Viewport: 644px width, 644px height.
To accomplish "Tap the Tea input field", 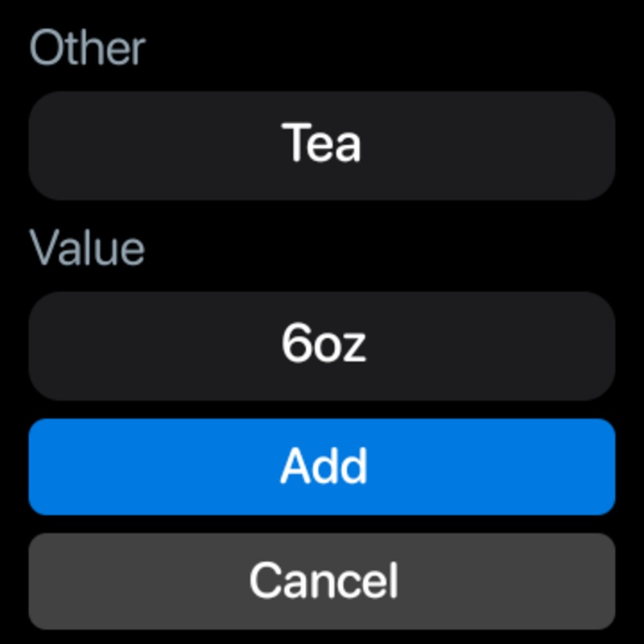I will click(322, 146).
